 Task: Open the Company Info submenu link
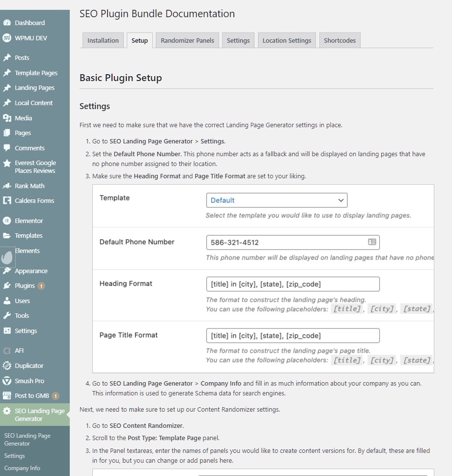point(22,468)
